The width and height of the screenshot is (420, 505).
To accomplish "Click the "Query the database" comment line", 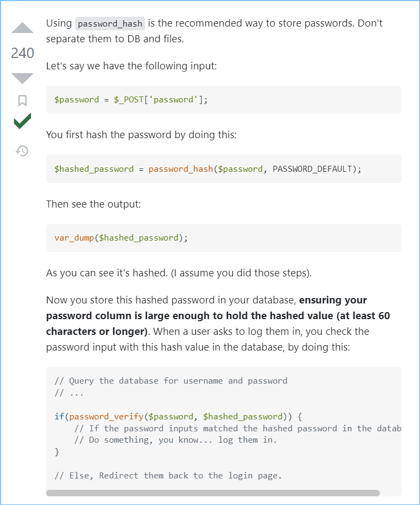I will (171, 380).
